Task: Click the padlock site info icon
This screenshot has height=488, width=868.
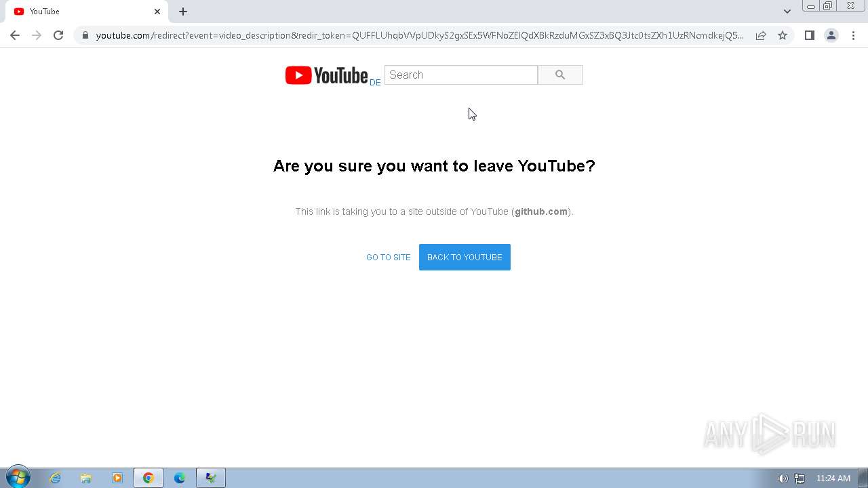Action: 85,35
